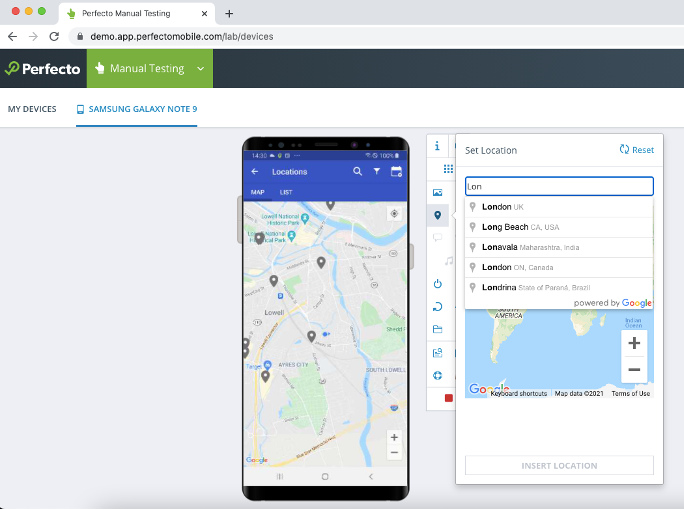Tap the Android home button
This screenshot has width=684, height=510.
click(x=325, y=476)
